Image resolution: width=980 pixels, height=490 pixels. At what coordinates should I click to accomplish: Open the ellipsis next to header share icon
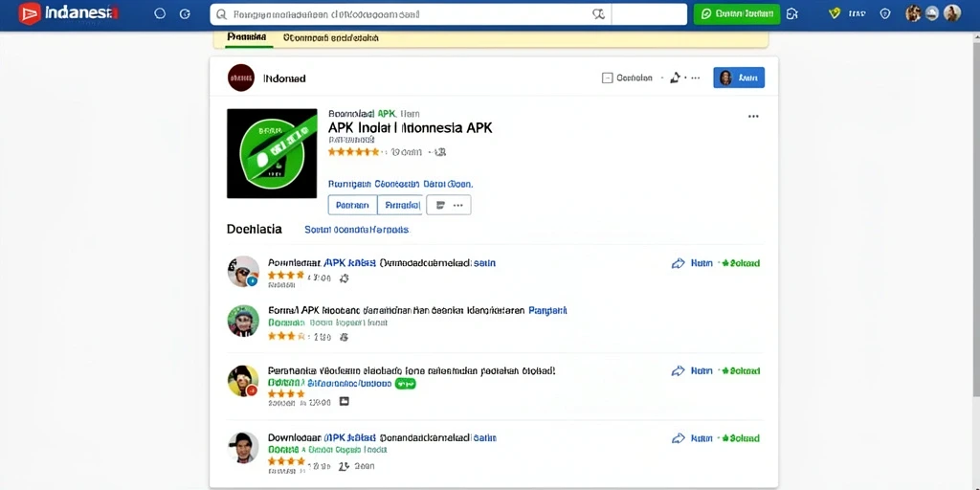click(694, 78)
